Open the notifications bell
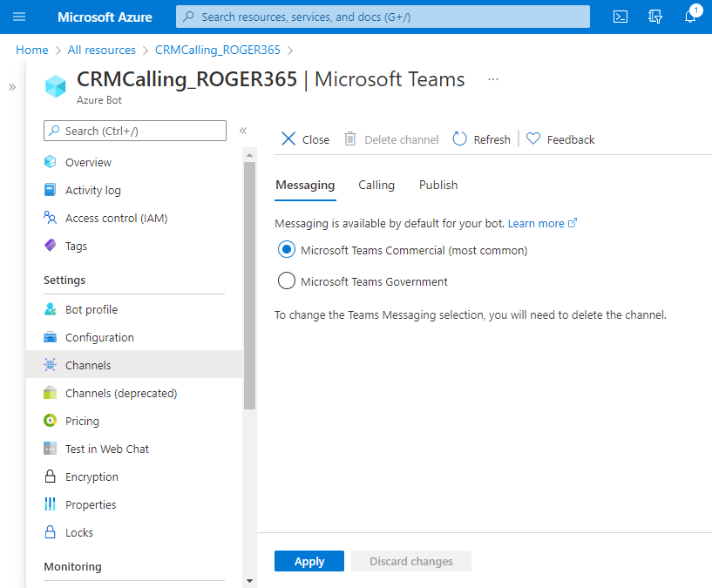 point(690,17)
